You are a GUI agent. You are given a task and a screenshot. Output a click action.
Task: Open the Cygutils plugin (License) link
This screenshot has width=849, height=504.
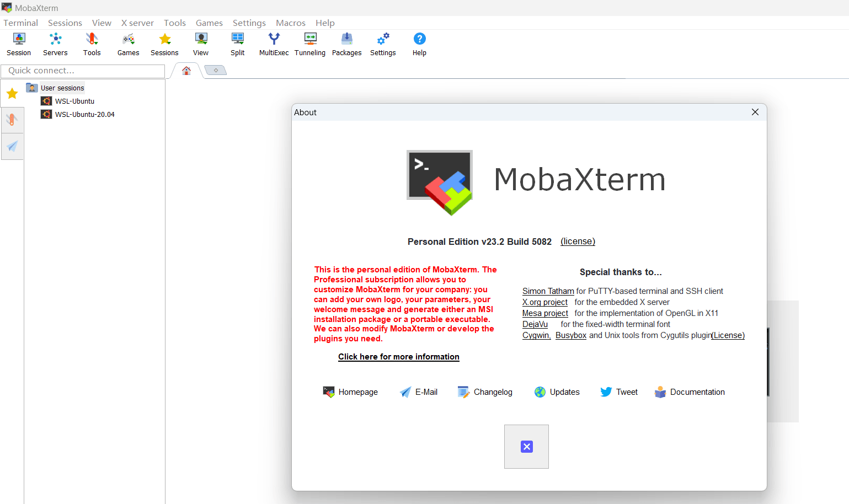[728, 335]
